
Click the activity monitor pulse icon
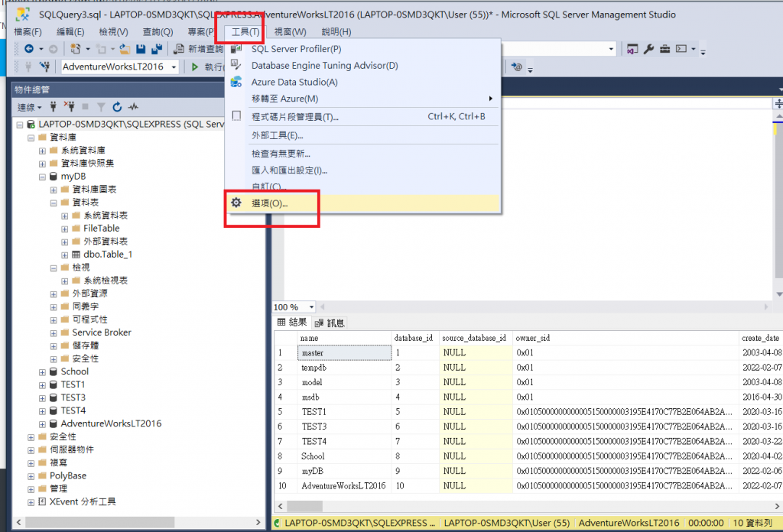(133, 107)
